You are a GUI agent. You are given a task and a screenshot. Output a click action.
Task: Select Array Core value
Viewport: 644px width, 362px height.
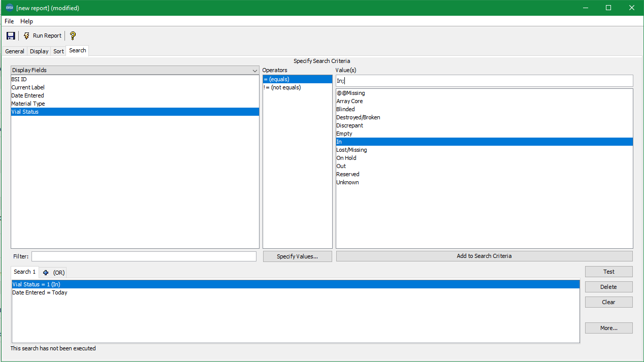(x=484, y=101)
